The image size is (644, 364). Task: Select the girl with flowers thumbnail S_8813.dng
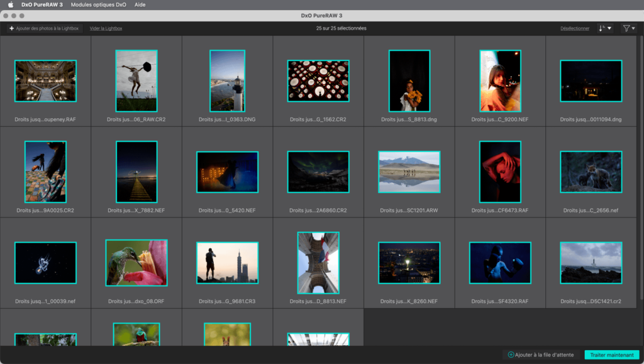coord(409,81)
